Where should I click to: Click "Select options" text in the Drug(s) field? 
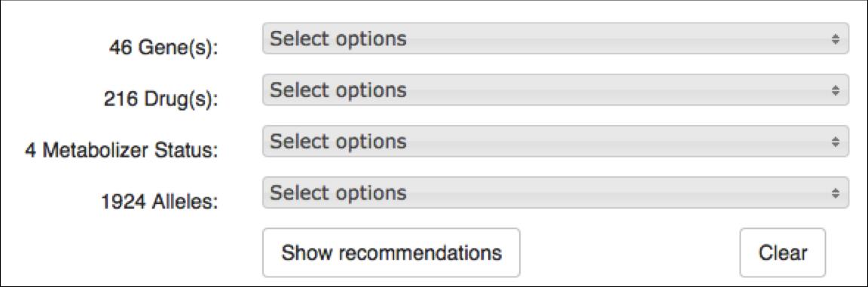coord(338,90)
